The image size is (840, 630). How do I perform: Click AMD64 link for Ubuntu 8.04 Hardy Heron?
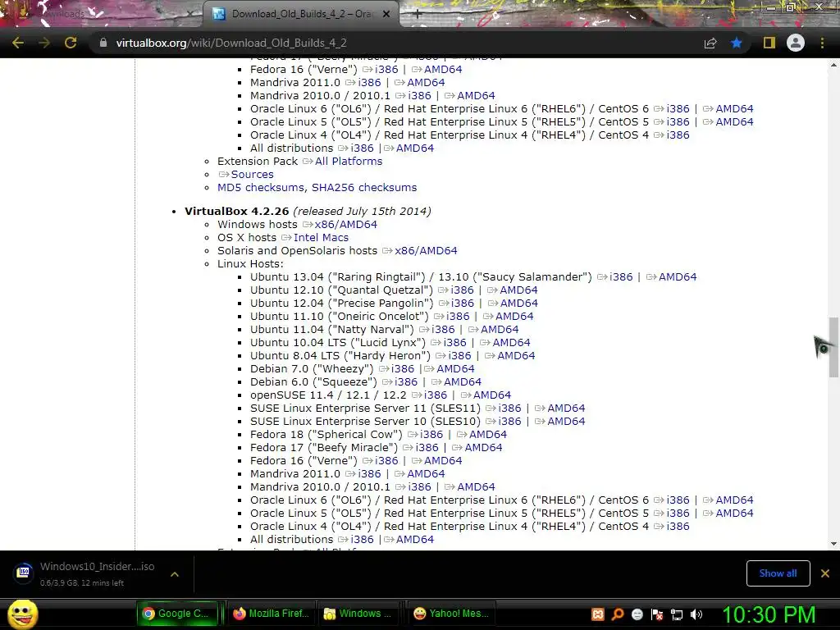pyautogui.click(x=517, y=356)
